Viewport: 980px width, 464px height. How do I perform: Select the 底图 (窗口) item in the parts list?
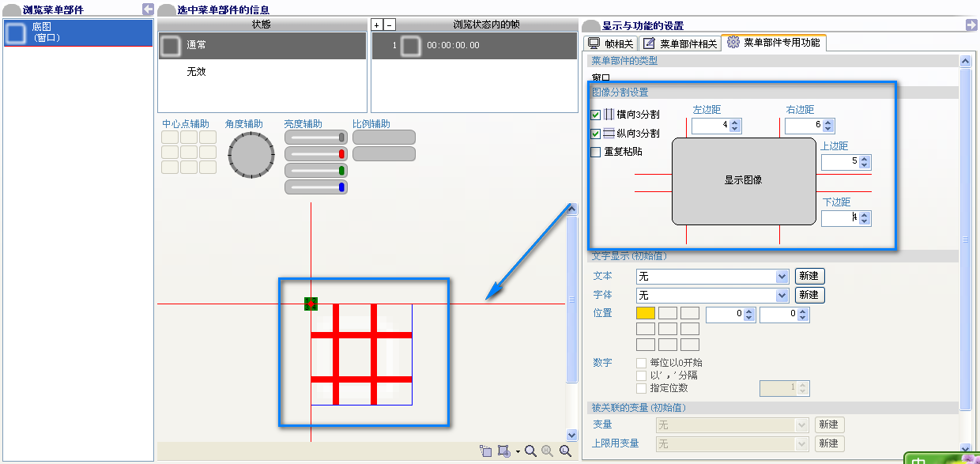point(77,32)
